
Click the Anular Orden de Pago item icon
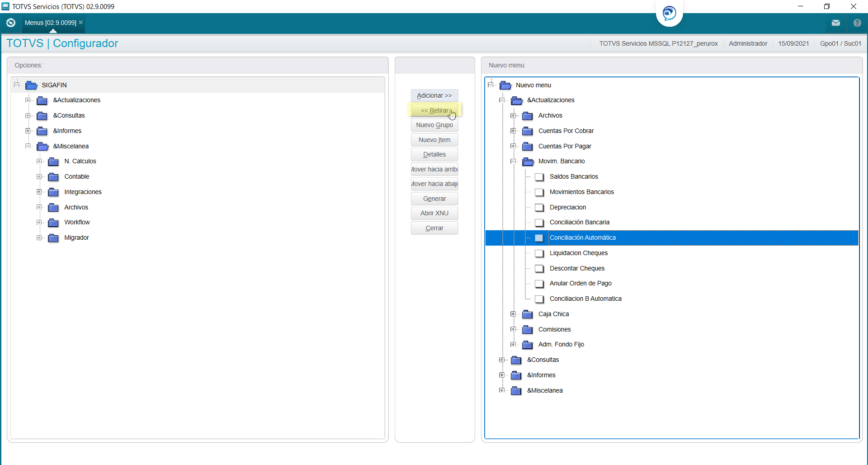click(x=539, y=284)
